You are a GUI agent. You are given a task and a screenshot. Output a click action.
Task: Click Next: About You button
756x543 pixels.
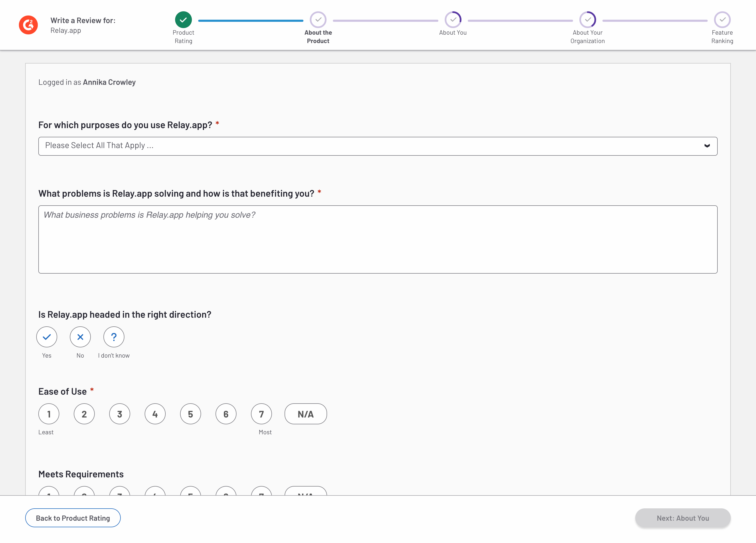tap(683, 518)
